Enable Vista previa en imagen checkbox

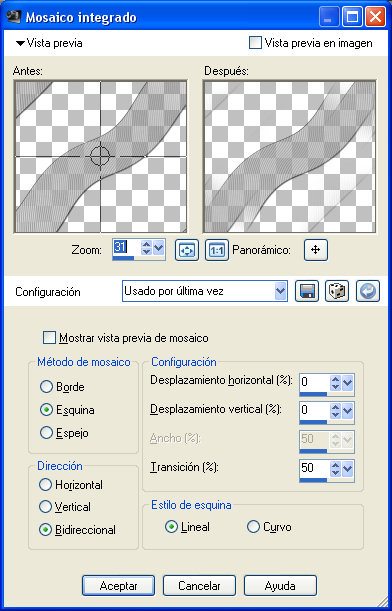(255, 42)
